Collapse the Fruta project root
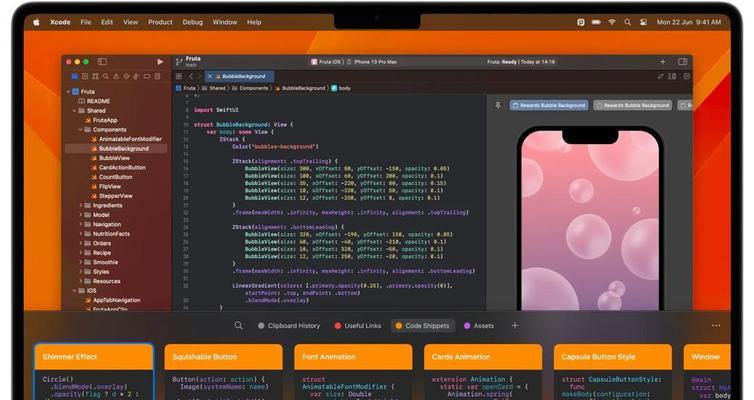The image size is (754, 400). tap(68, 91)
